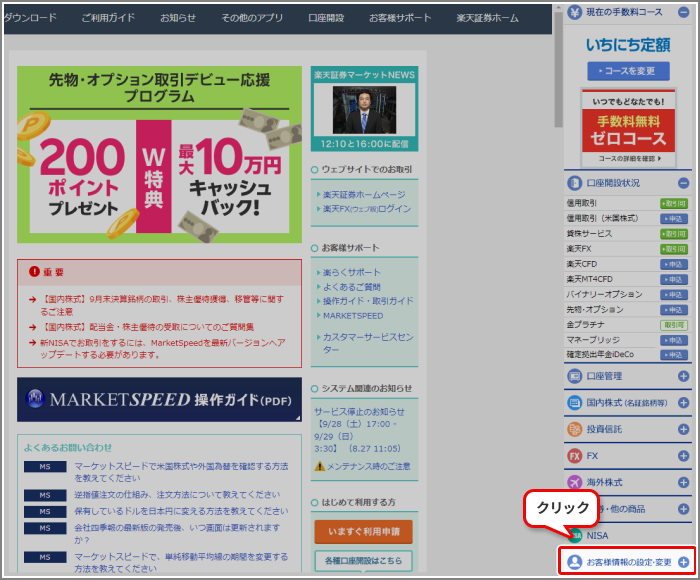Collapse the 口座開設状況 section
This screenshot has width=700, height=580.
(683, 183)
